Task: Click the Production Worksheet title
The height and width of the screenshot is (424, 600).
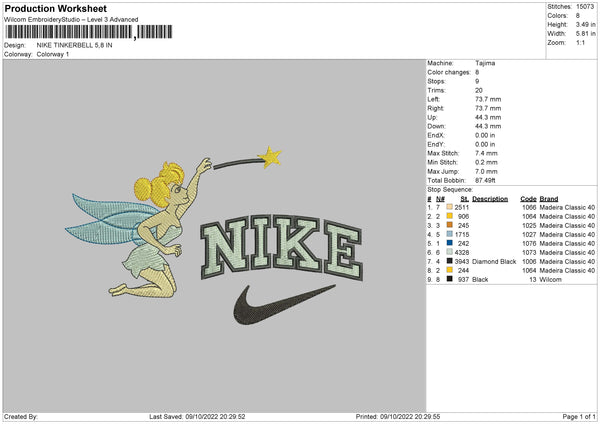Action: 55,8
